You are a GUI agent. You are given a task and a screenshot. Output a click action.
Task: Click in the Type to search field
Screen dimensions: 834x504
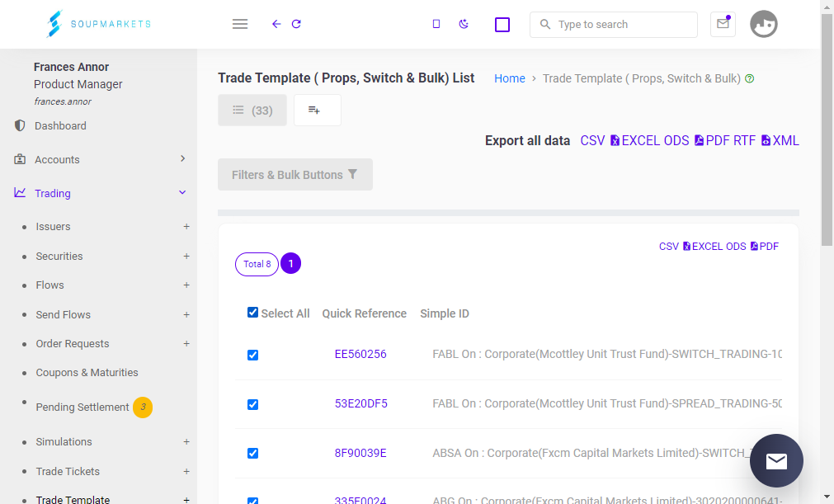click(x=613, y=25)
